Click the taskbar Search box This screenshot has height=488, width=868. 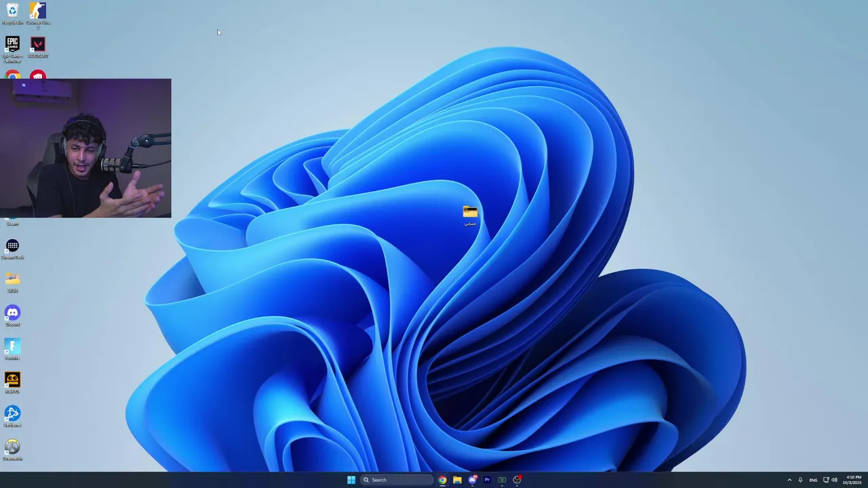pyautogui.click(x=397, y=480)
